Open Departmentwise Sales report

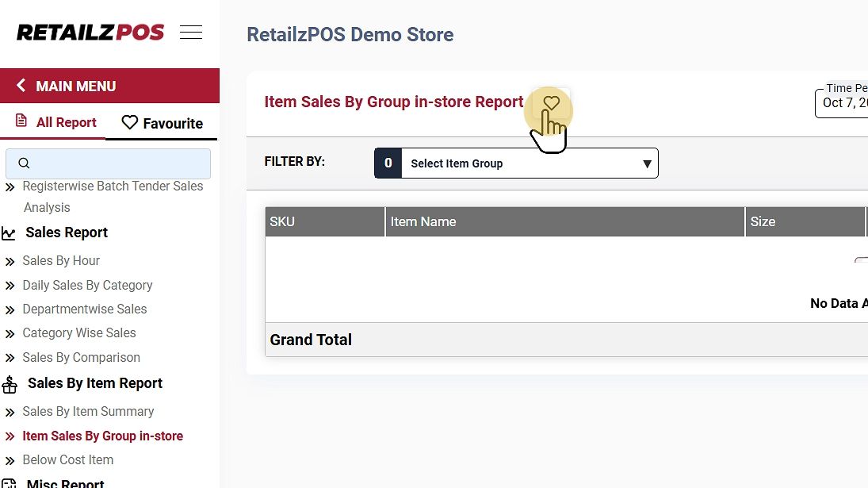point(84,309)
